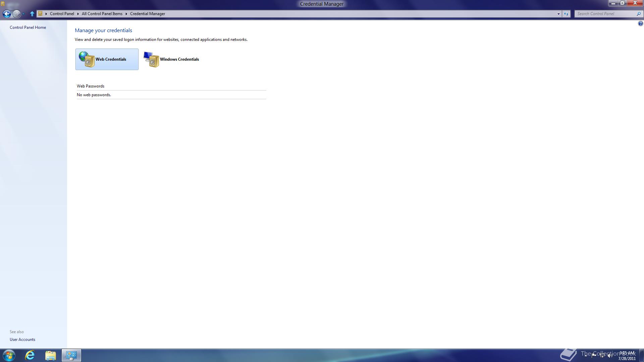The height and width of the screenshot is (362, 644).
Task: Open the User Accounts link
Action: pos(22,340)
